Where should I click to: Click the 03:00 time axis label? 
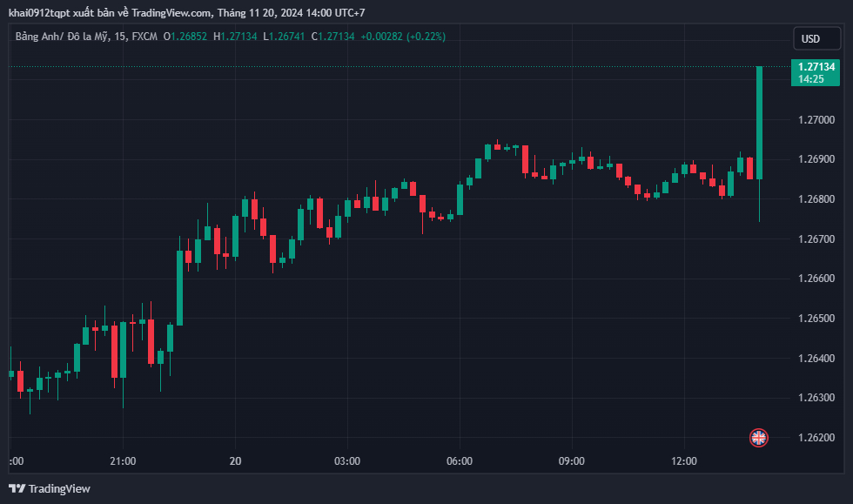347,461
